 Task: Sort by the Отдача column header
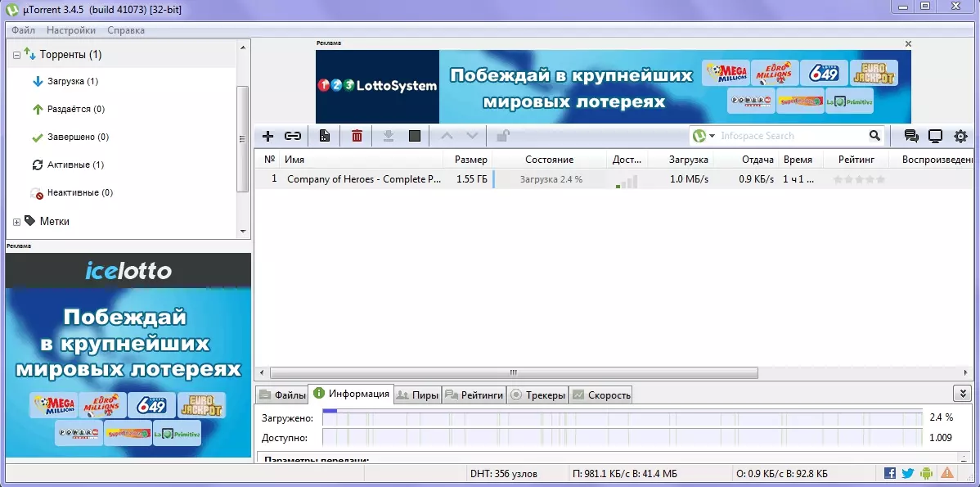(748, 160)
